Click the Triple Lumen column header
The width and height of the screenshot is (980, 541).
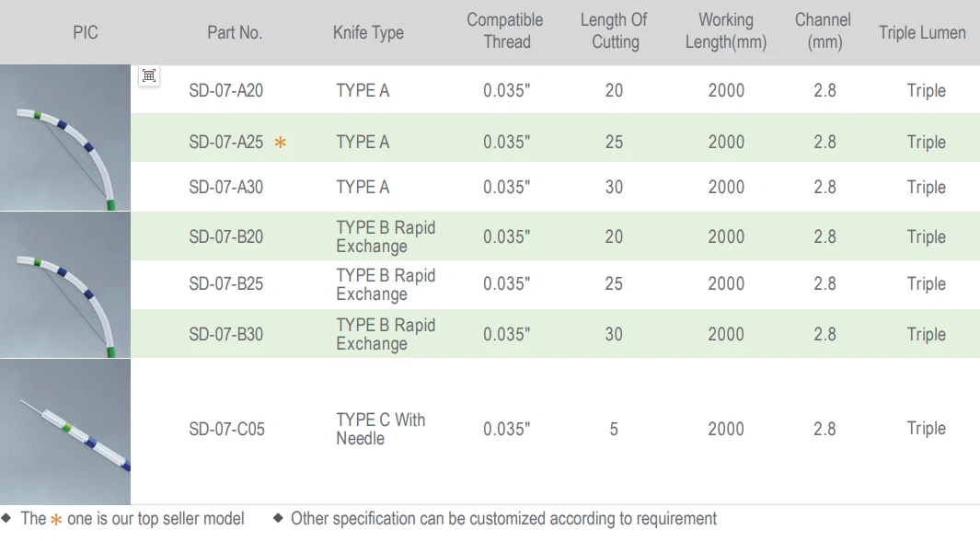click(x=922, y=33)
